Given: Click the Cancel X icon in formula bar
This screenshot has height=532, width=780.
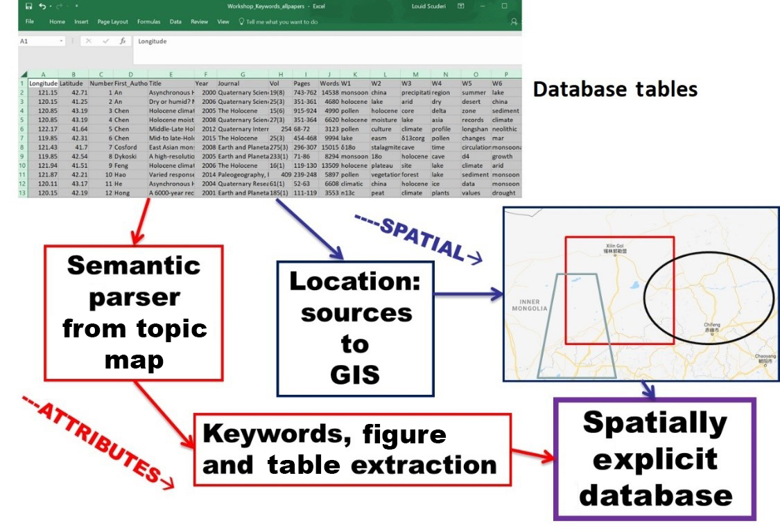Looking at the screenshot, I should [x=89, y=42].
